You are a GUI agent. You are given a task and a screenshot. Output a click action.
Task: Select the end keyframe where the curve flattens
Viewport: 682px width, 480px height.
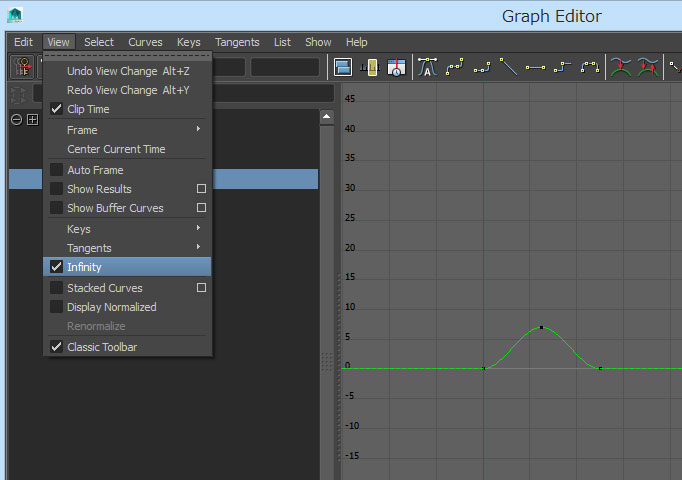click(600, 368)
